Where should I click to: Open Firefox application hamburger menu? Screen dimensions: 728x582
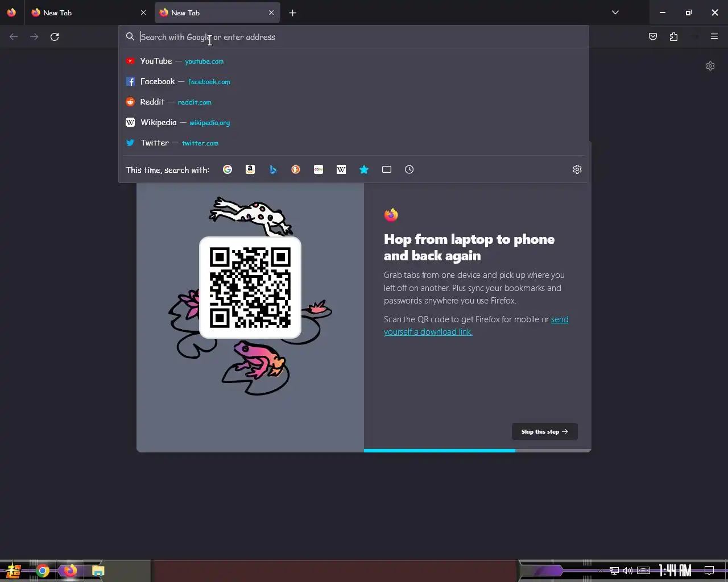point(714,37)
